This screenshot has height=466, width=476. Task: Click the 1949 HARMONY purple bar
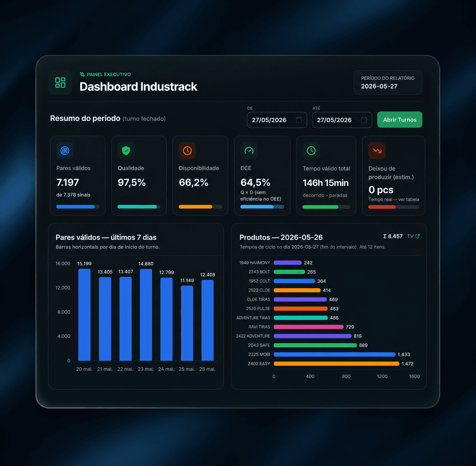tap(288, 262)
